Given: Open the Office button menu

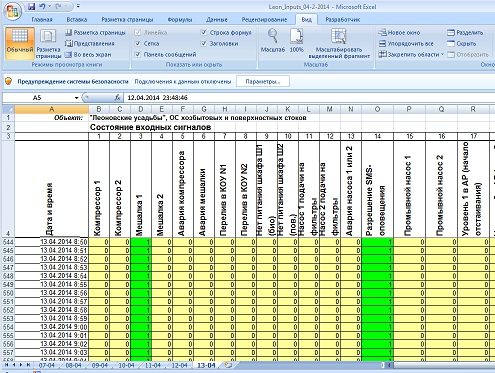Looking at the screenshot, I should (12, 12).
